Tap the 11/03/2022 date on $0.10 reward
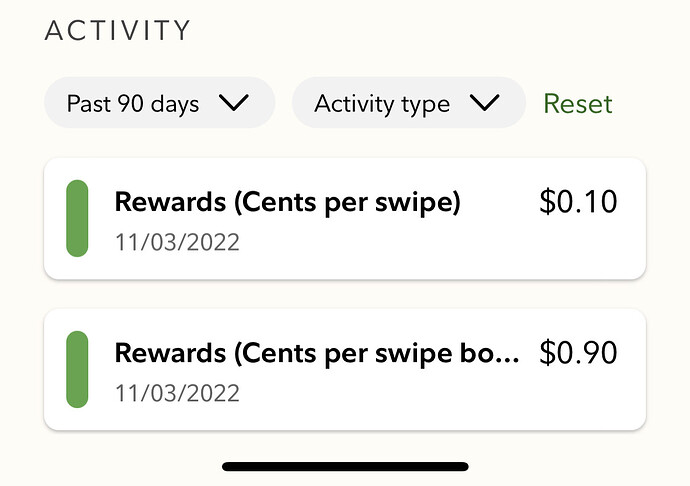 (177, 242)
